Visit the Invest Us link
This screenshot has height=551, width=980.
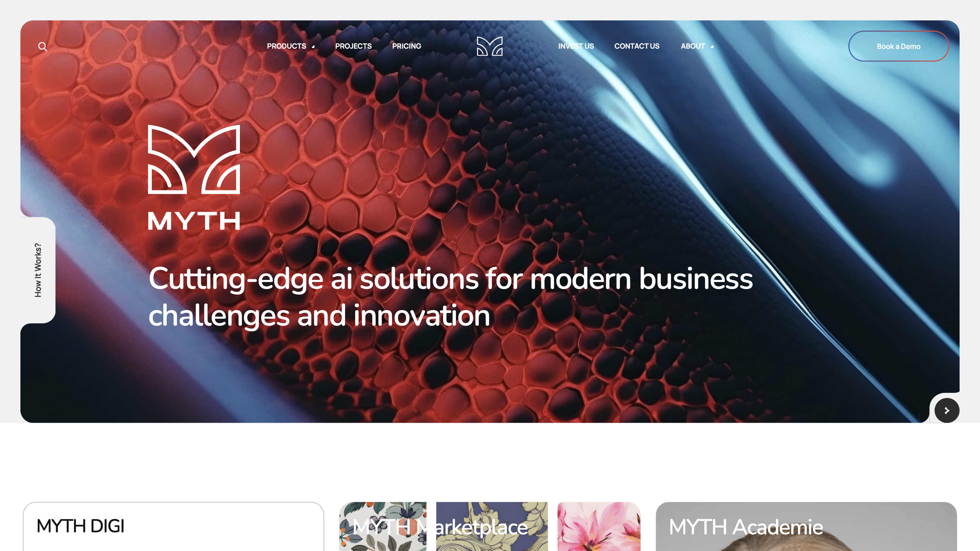pos(576,46)
